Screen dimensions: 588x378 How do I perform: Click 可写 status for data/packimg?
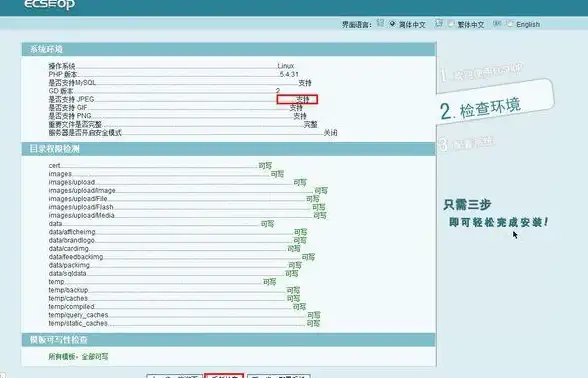(x=295, y=265)
